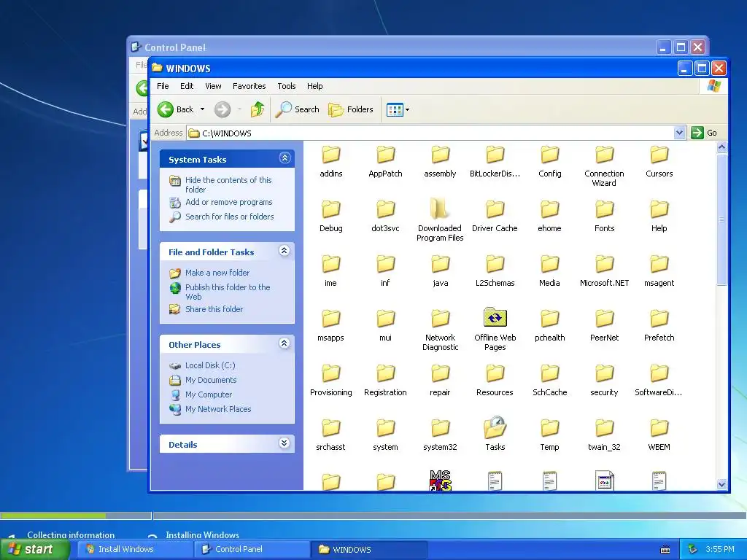Select the Downloaded Program Files folder
747x560 pixels.
coord(440,209)
